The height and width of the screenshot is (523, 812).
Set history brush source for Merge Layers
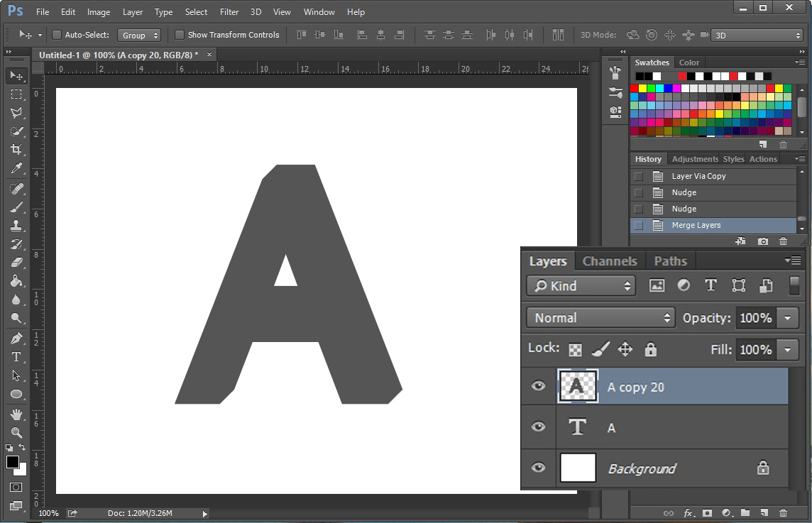(639, 225)
